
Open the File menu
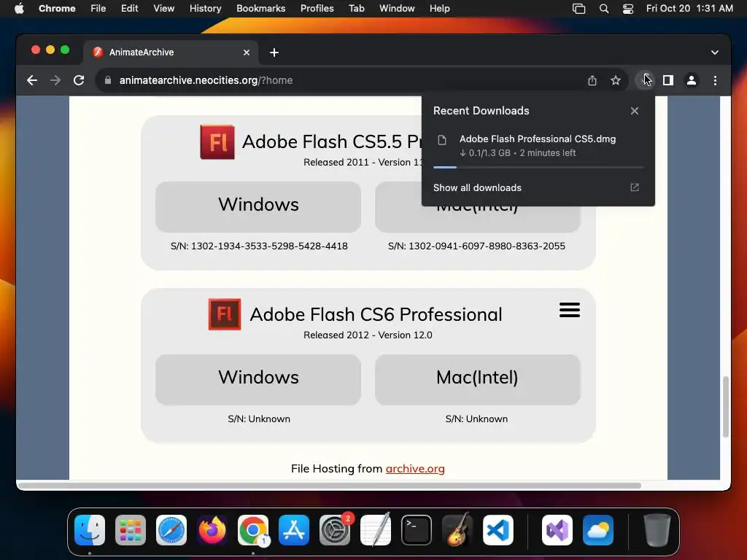pos(98,9)
